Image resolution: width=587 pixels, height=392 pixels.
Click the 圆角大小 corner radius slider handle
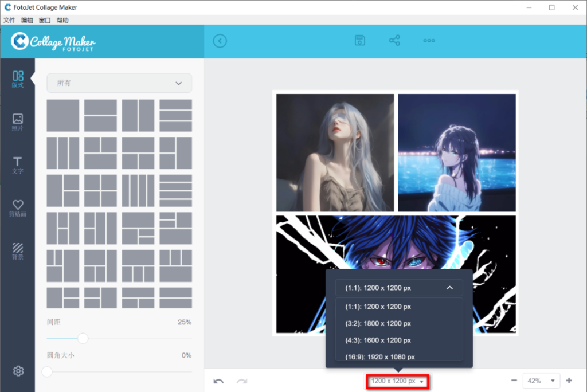(47, 372)
